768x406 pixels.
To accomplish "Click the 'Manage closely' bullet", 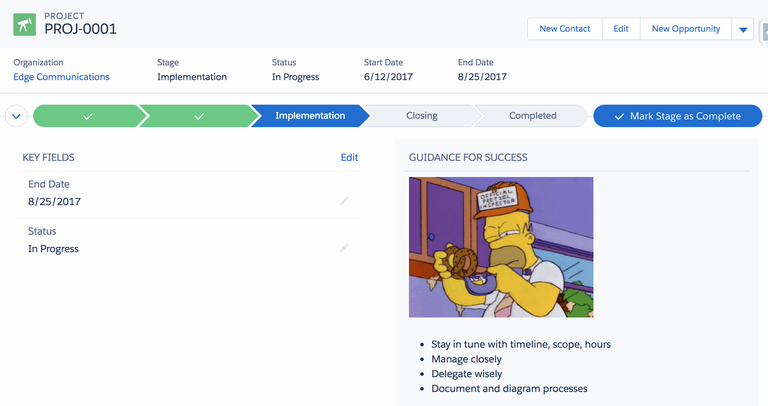I will (x=466, y=359).
